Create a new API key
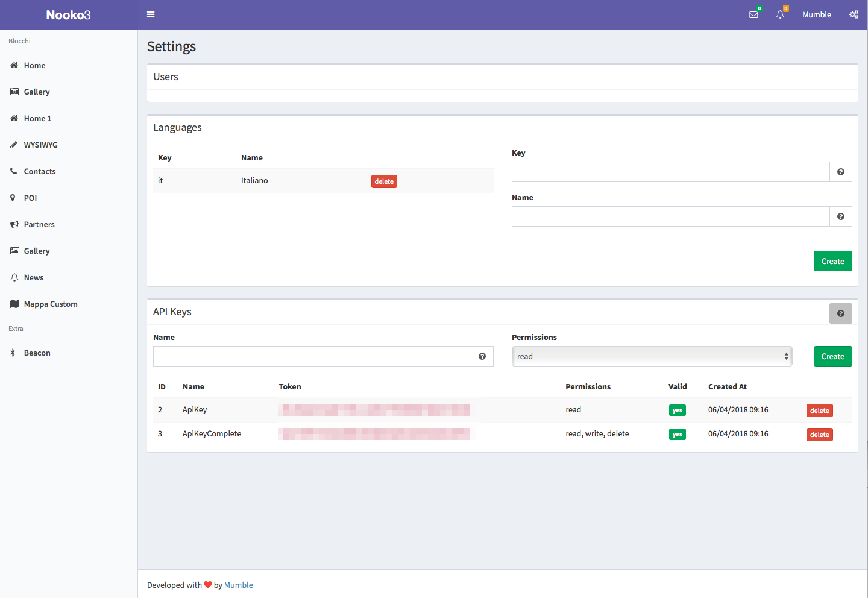Image resolution: width=868 pixels, height=598 pixels. tap(832, 356)
